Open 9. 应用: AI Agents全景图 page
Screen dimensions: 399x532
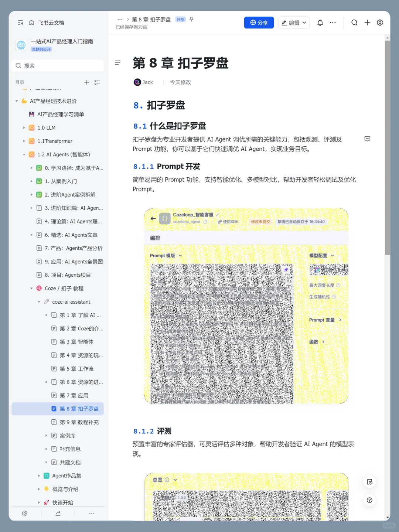pyautogui.click(x=58, y=262)
